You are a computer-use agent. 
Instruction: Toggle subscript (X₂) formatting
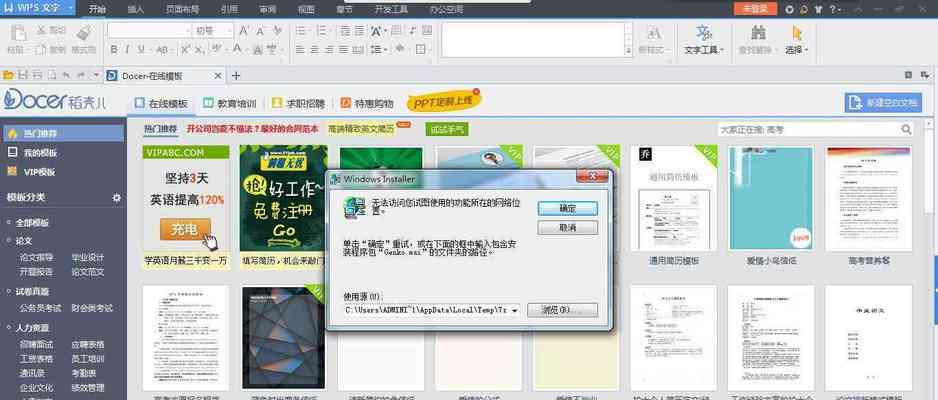pos(199,49)
